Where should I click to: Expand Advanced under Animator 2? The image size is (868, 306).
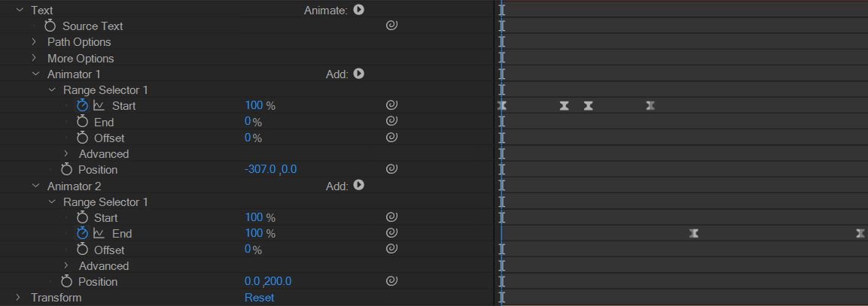(x=66, y=265)
